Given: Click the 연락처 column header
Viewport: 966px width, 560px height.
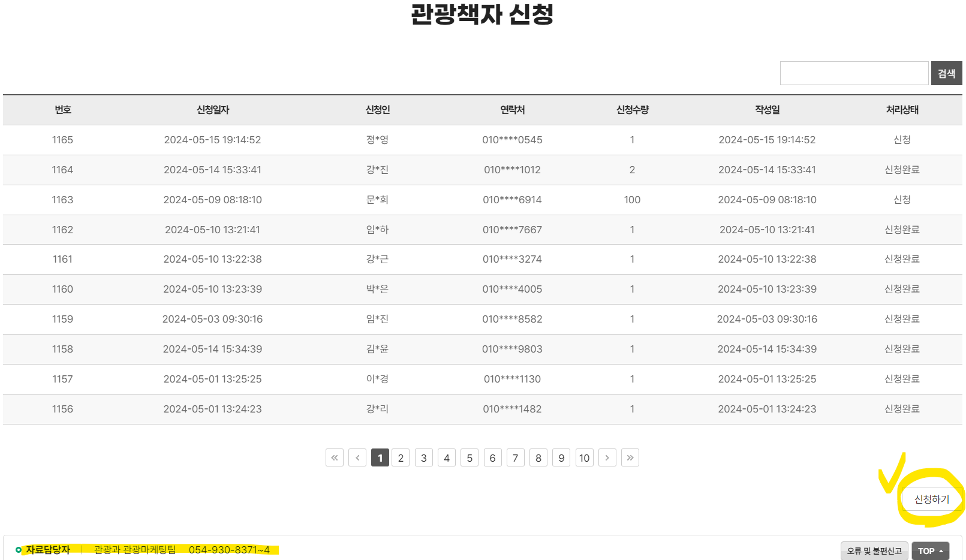Looking at the screenshot, I should coord(513,110).
